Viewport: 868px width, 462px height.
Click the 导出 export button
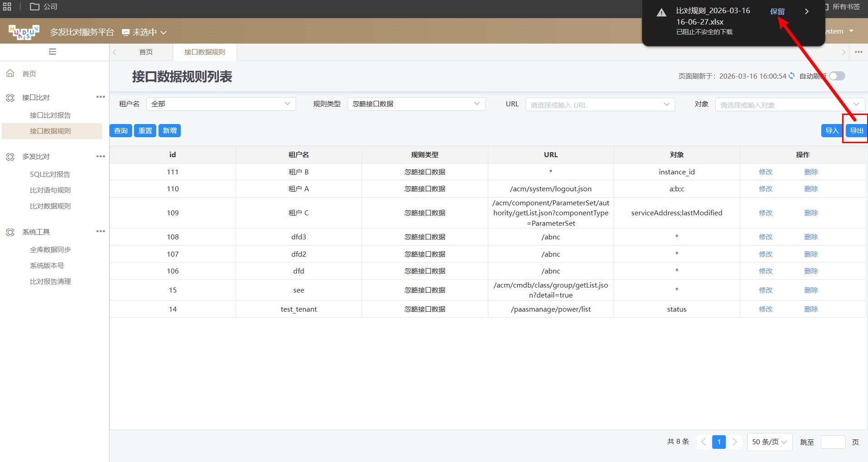click(856, 131)
